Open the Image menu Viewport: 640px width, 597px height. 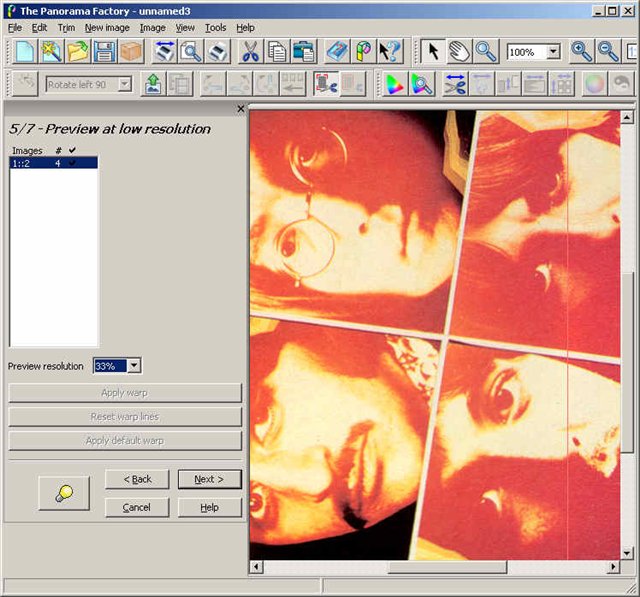pyautogui.click(x=152, y=28)
